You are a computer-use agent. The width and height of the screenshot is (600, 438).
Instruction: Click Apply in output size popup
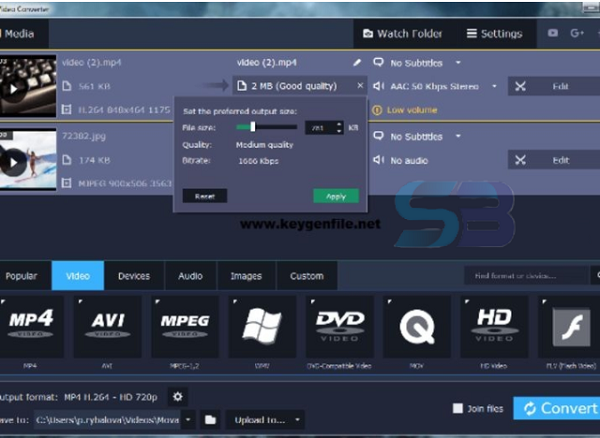pyautogui.click(x=336, y=196)
